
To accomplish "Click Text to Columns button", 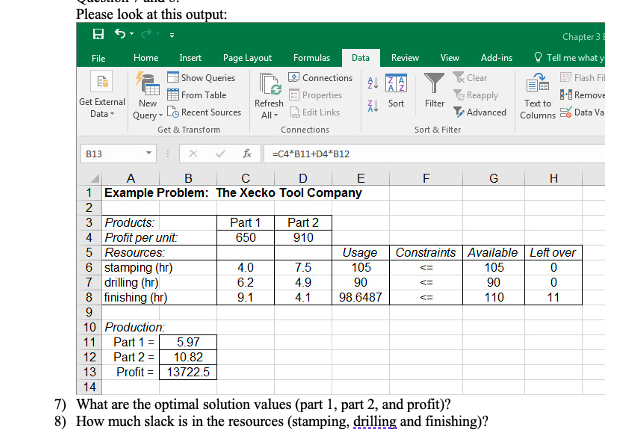I will (538, 96).
